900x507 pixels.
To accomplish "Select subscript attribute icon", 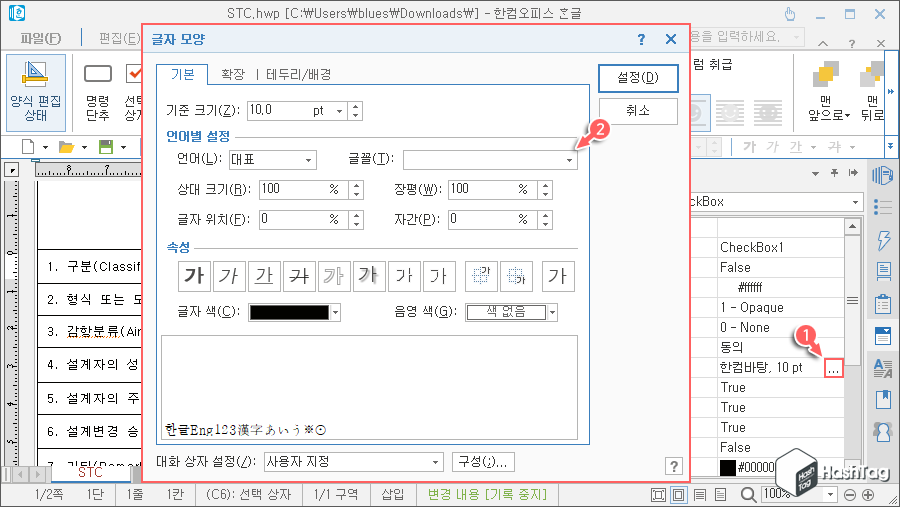I will [516, 276].
